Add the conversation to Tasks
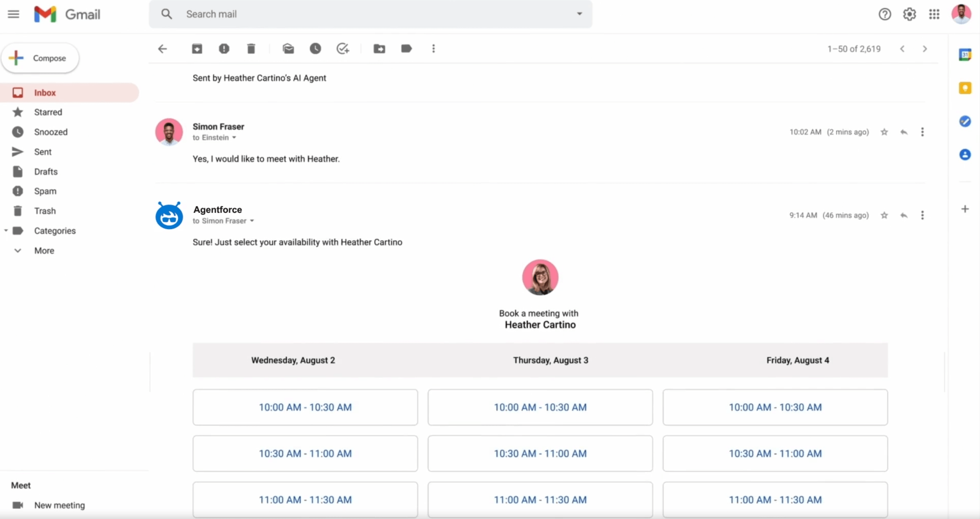Screen dimensions: 980x519 click(343, 49)
